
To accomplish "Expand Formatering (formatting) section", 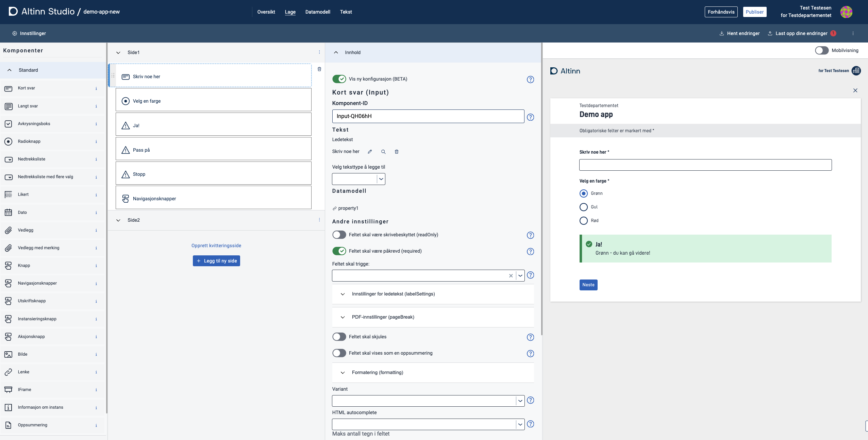I will click(433, 373).
